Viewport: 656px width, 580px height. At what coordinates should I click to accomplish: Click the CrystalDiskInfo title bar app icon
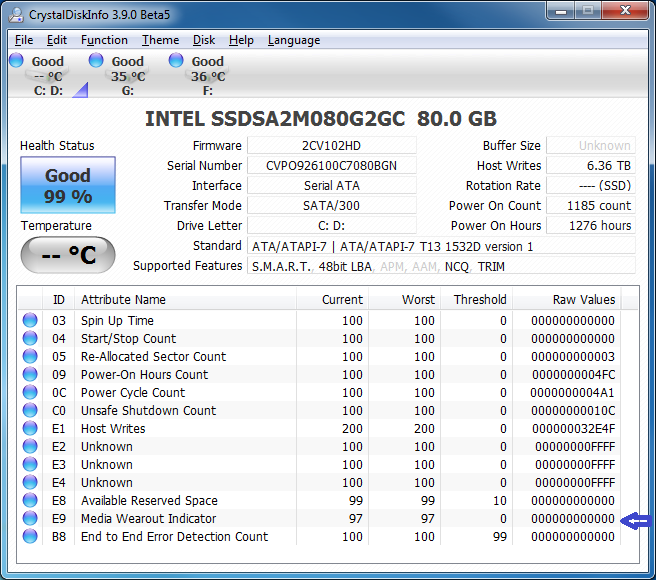tap(16, 15)
